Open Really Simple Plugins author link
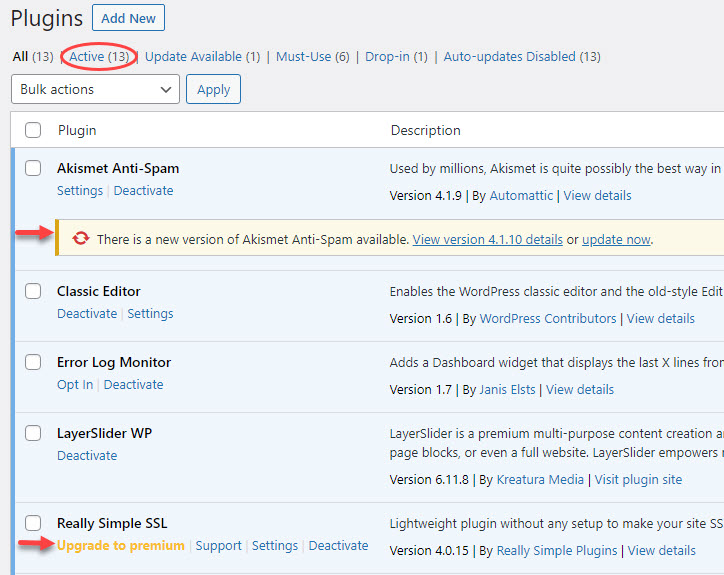Image resolution: width=724 pixels, height=575 pixels. pos(557,551)
